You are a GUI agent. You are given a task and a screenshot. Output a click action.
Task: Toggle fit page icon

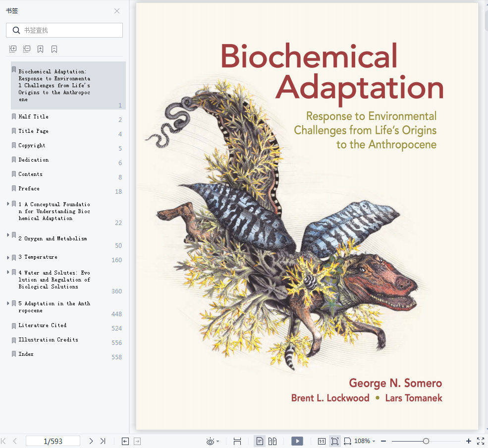(x=335, y=441)
